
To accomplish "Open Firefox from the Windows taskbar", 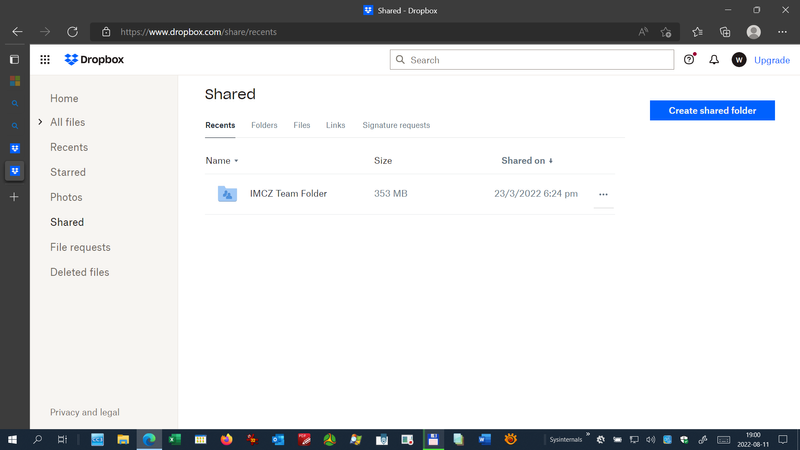I will 226,439.
